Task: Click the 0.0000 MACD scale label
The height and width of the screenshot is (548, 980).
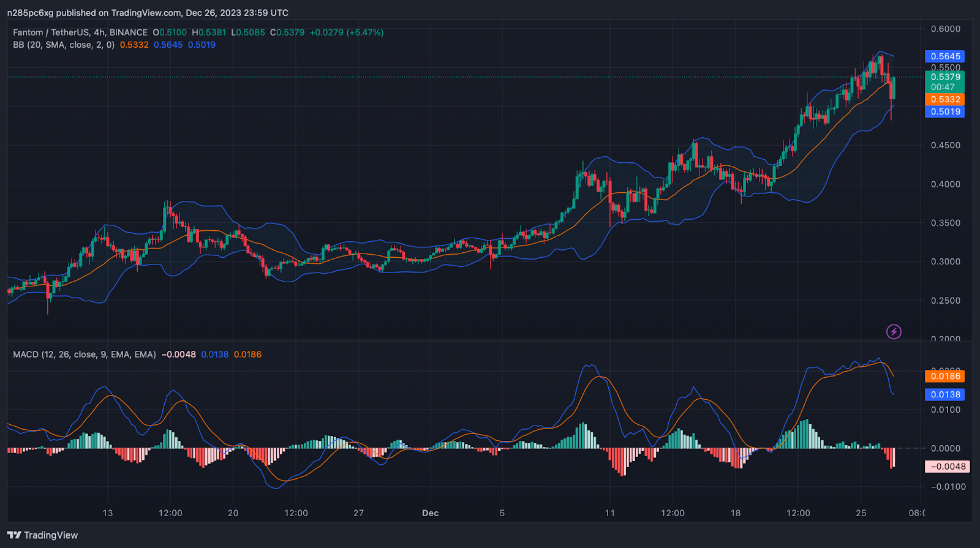Action: pyautogui.click(x=946, y=448)
